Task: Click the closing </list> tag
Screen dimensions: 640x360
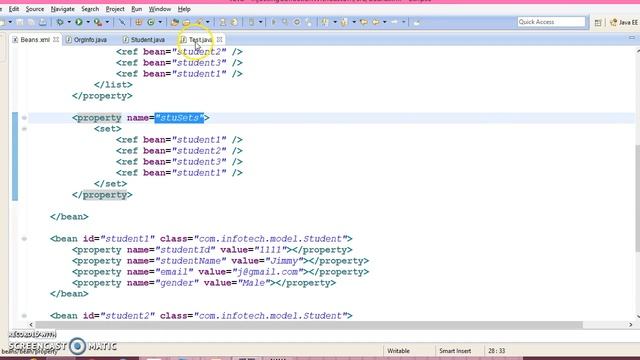Action: [113, 85]
